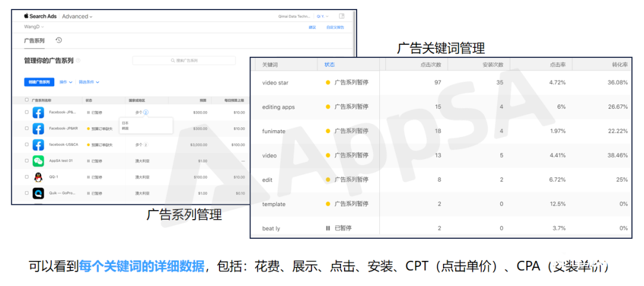Expand the 筛选条件 filter dropdown
This screenshot has height=286, width=644.
(x=89, y=82)
